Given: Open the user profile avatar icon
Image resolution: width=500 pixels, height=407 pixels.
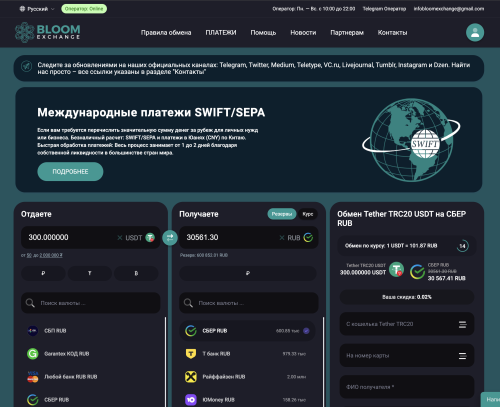Looking at the screenshot, I should [x=475, y=32].
